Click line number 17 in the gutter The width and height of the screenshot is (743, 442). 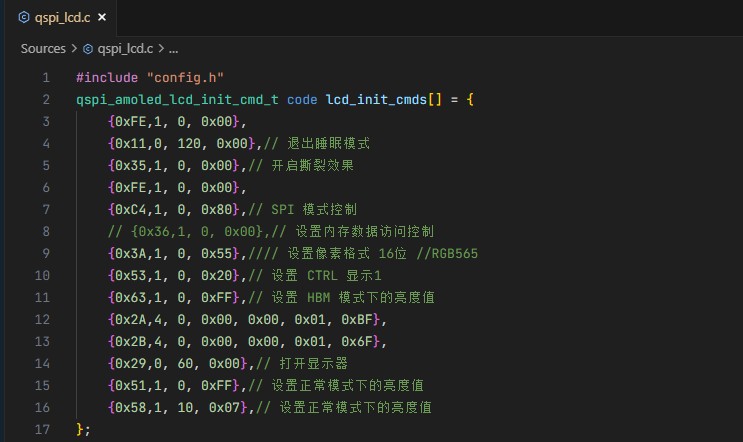coord(42,429)
